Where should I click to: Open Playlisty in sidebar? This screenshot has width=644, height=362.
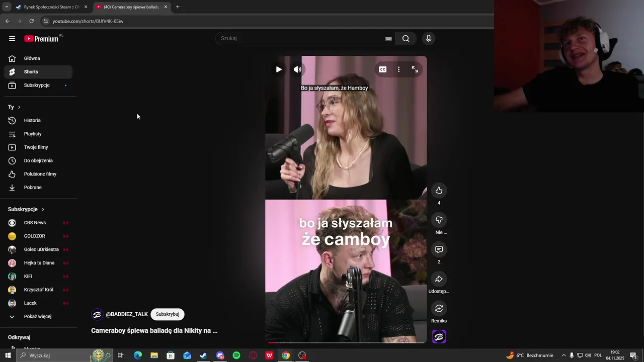[38, 134]
